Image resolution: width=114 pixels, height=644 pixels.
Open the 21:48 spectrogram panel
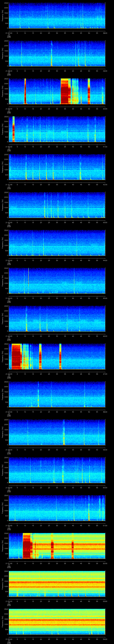point(57,432)
